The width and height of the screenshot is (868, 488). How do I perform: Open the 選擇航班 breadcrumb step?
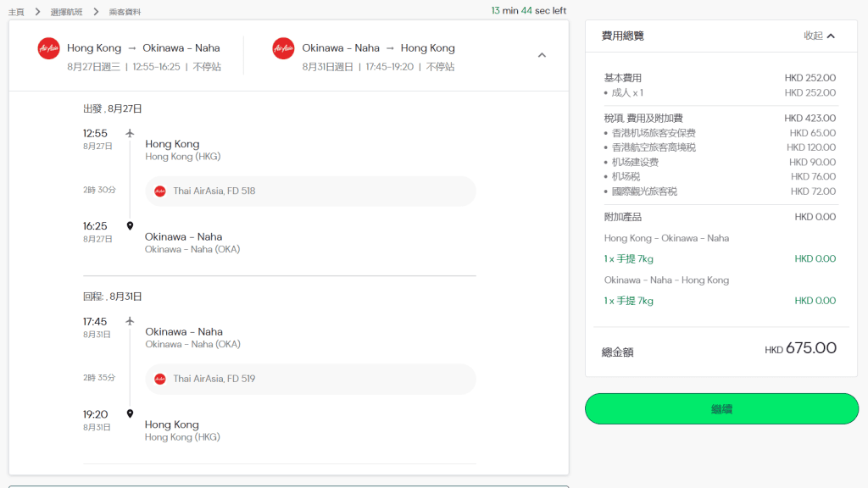[x=66, y=12]
